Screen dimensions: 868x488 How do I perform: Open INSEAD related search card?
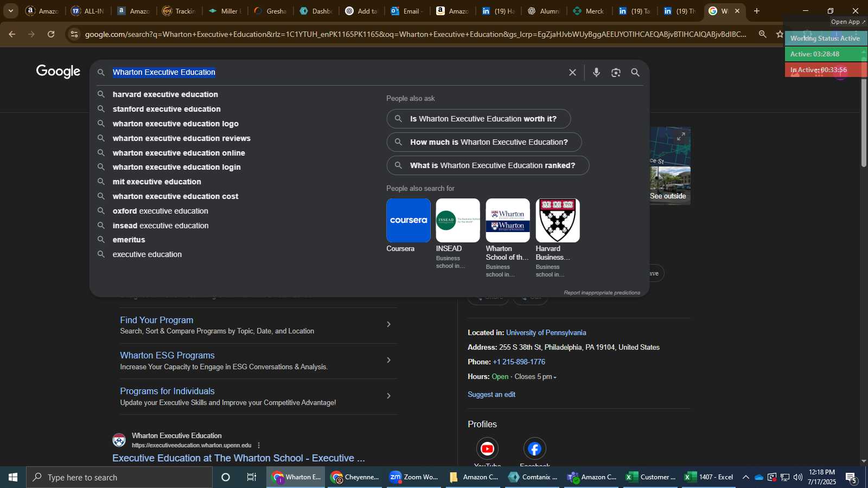tap(458, 234)
